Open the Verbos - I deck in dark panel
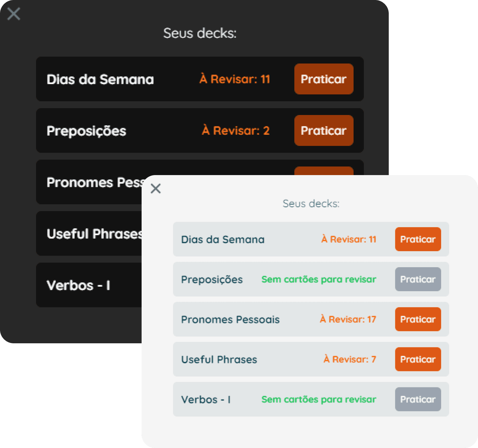The height and width of the screenshot is (448, 478). (x=78, y=285)
